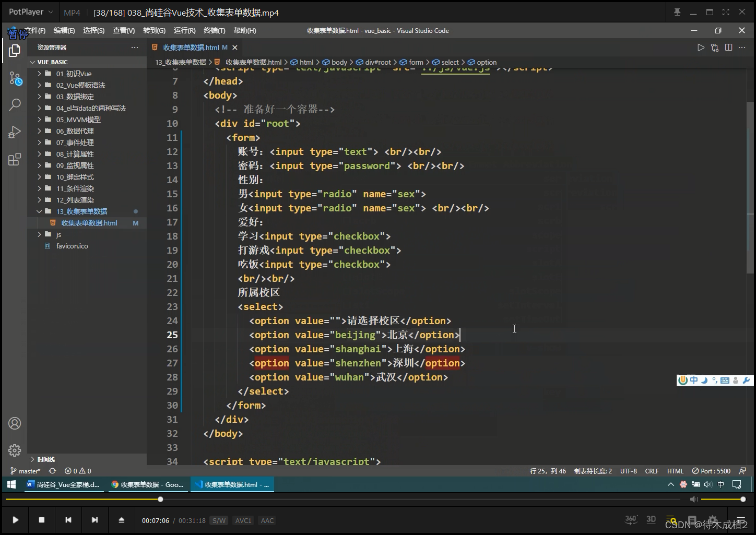Stop playback in PotPlayer
This screenshot has width=756, height=535.
(42, 520)
